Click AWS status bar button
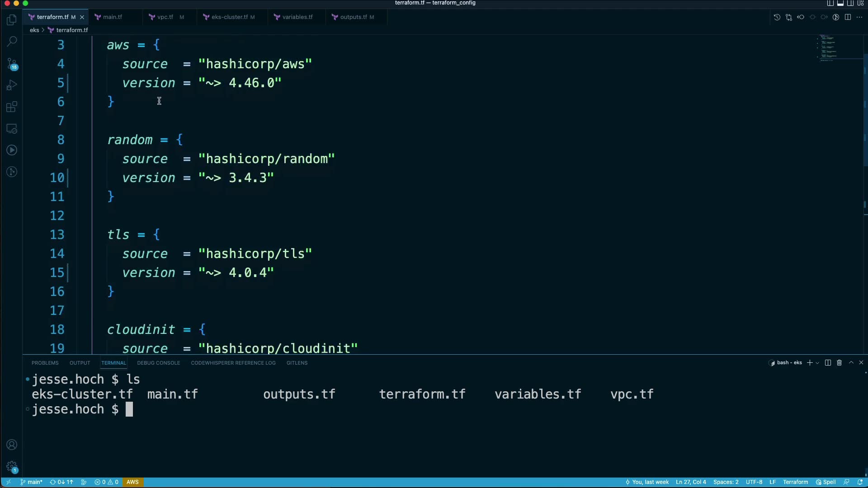 (132, 482)
